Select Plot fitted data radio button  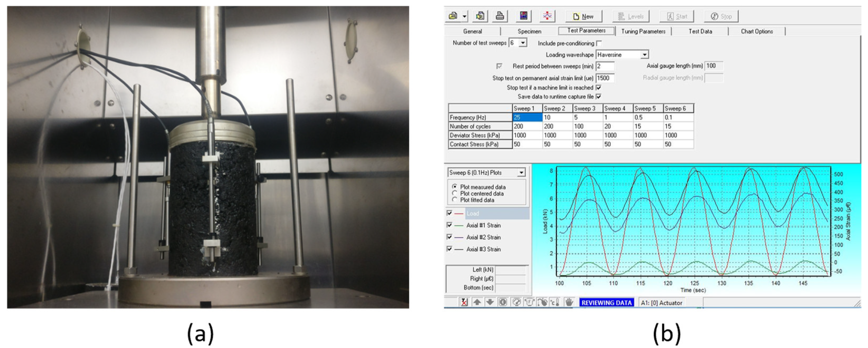pyautogui.click(x=455, y=200)
